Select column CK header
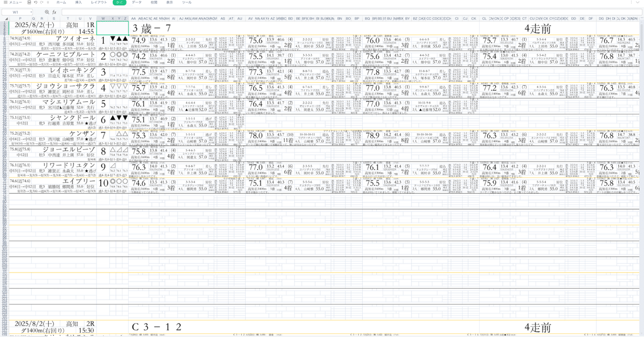 [474, 18]
